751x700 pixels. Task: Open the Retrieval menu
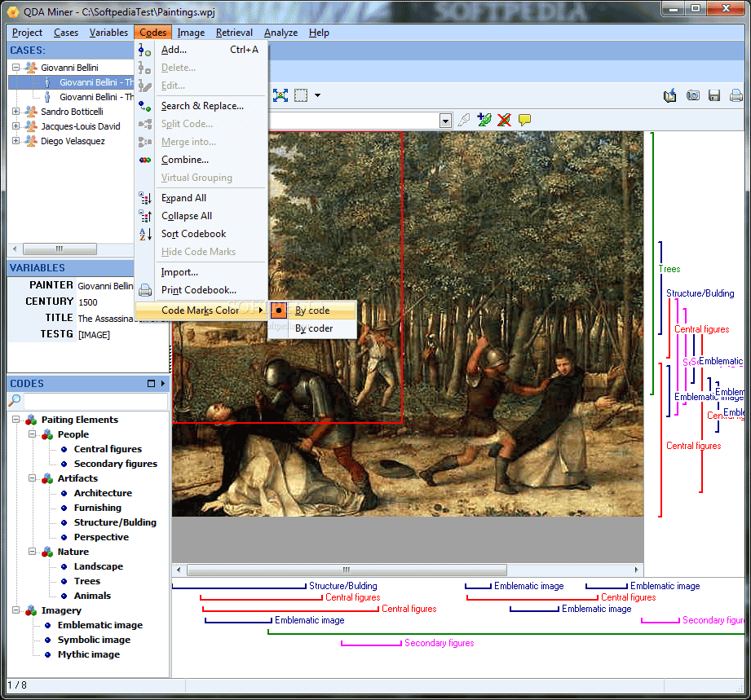(x=234, y=33)
